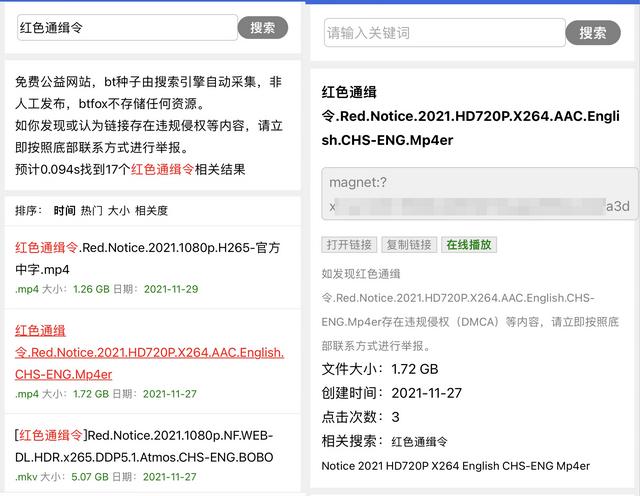The height and width of the screenshot is (496, 640).
Task: Open result Red.Notice.2021.1080p.H265-官方中字.mp4
Action: pos(147,258)
